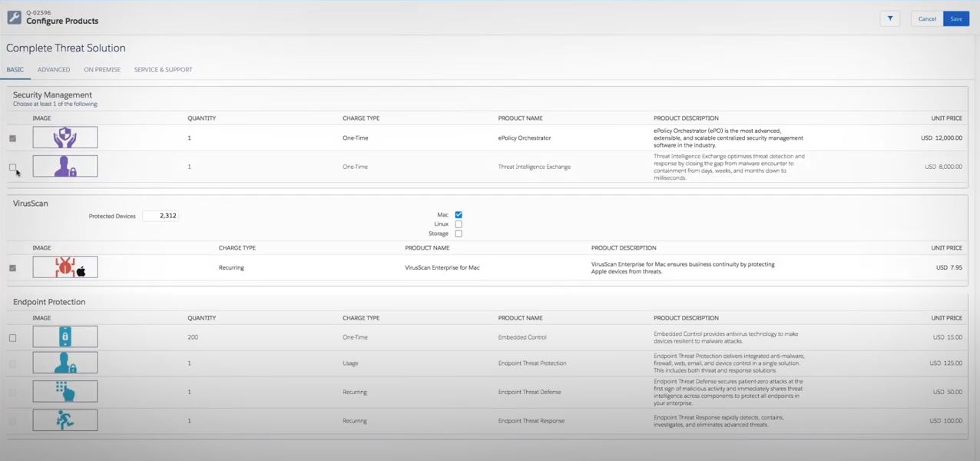The width and height of the screenshot is (980, 461).
Task: Open the SERVICE & SUPPORT tab
Action: click(164, 69)
